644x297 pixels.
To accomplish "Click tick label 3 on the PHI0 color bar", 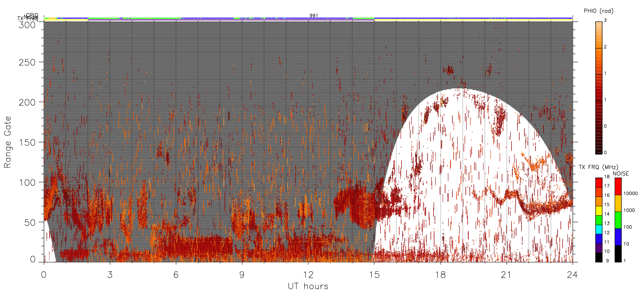I will pyautogui.click(x=605, y=20).
